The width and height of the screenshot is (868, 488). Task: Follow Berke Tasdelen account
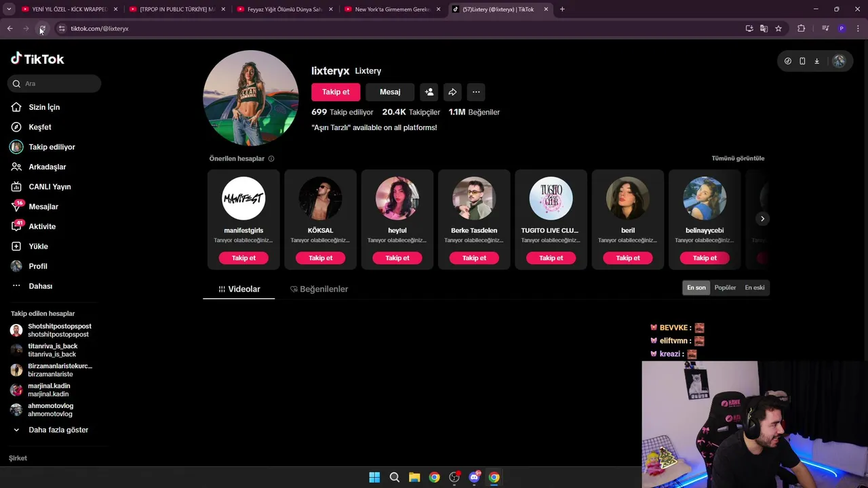tap(474, 258)
